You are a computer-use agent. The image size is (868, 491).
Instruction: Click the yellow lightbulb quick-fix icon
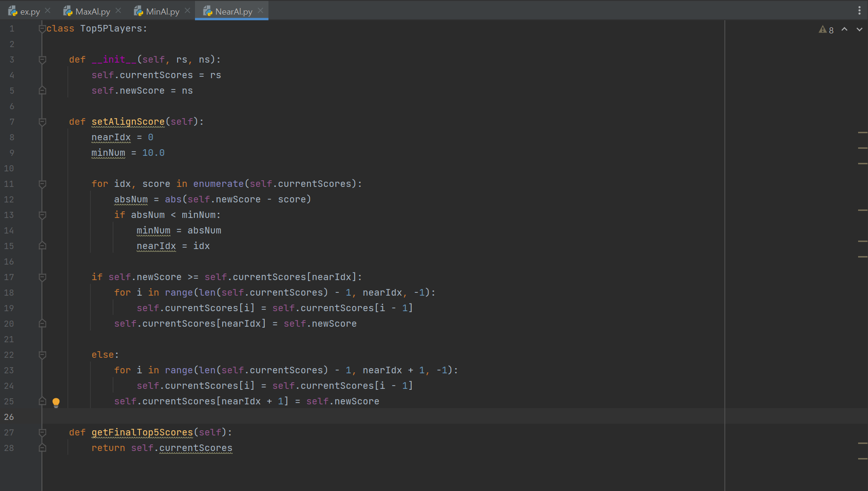(x=56, y=402)
